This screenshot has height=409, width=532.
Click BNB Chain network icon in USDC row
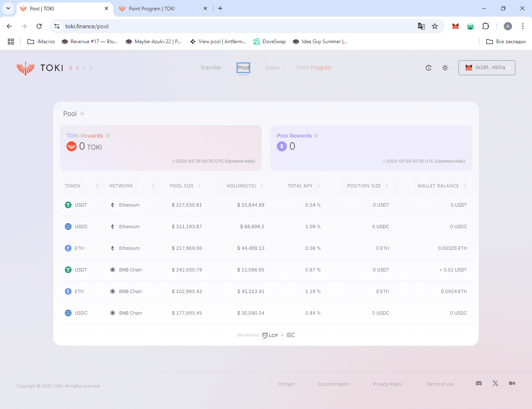click(x=113, y=313)
